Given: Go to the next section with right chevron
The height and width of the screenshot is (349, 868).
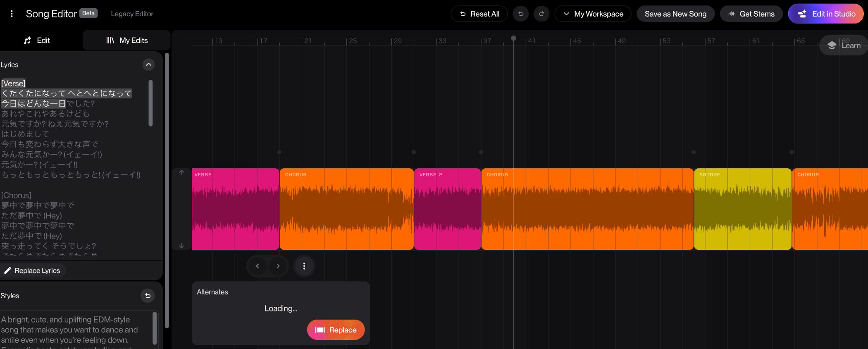Looking at the screenshot, I should pyautogui.click(x=278, y=266).
